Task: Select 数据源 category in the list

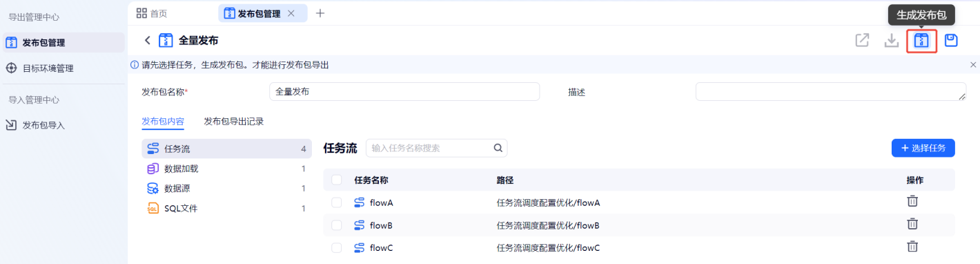Action: (x=226, y=189)
